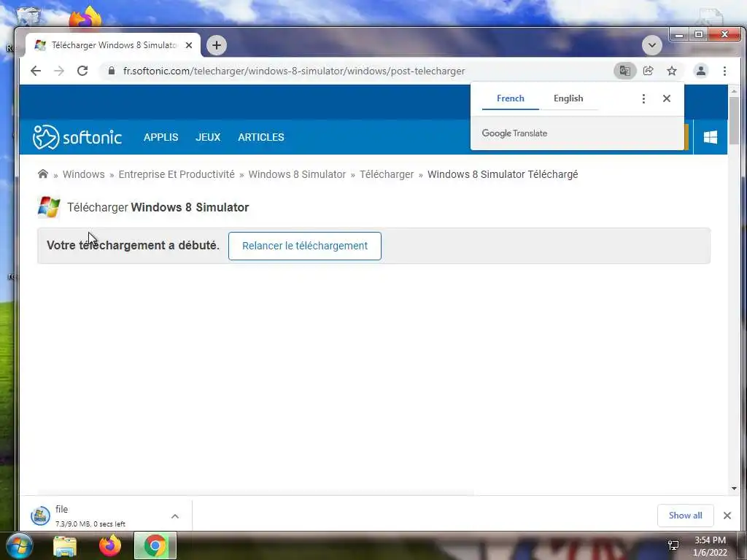Screen dimensions: 747x560
Task: Click the page scrollbar up arrow
Action: [x=734, y=90]
